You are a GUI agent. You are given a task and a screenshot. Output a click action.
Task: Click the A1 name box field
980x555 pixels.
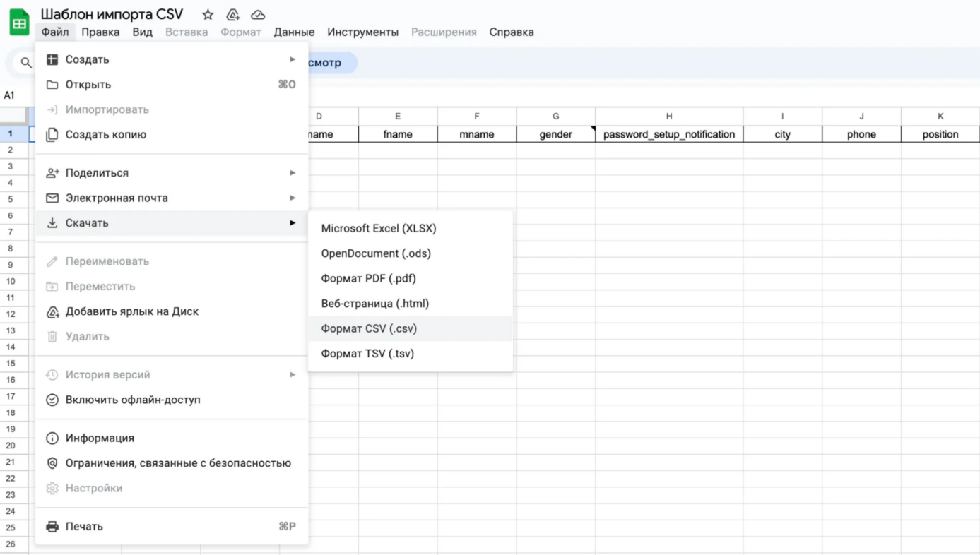click(x=10, y=95)
